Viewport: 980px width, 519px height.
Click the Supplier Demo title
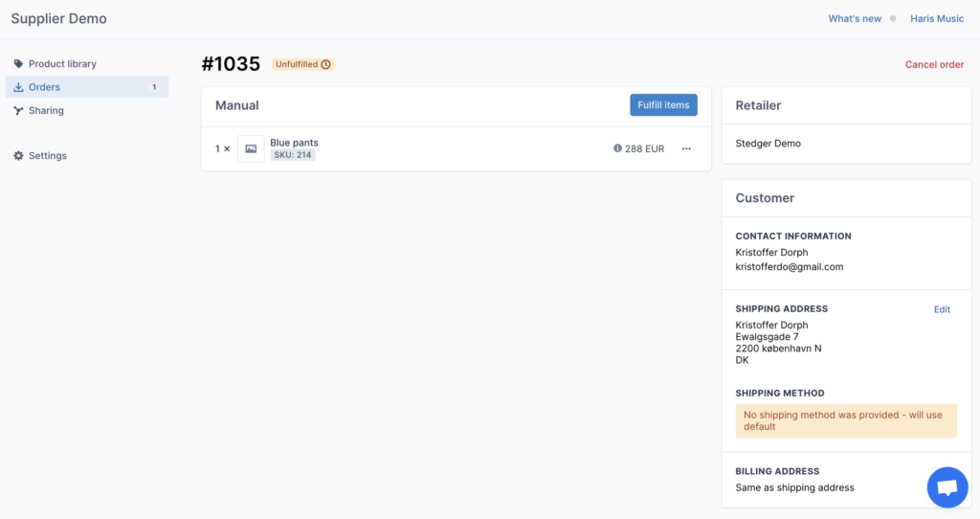58,19
